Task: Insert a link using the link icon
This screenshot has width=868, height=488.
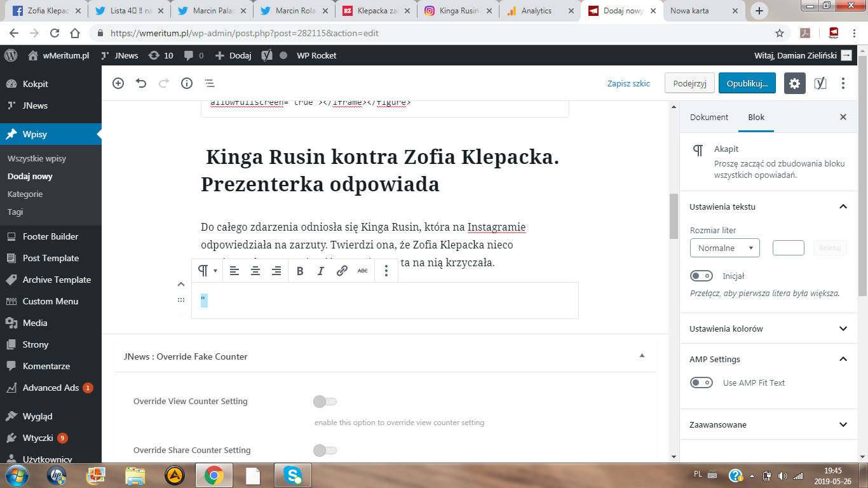Action: pyautogui.click(x=342, y=271)
